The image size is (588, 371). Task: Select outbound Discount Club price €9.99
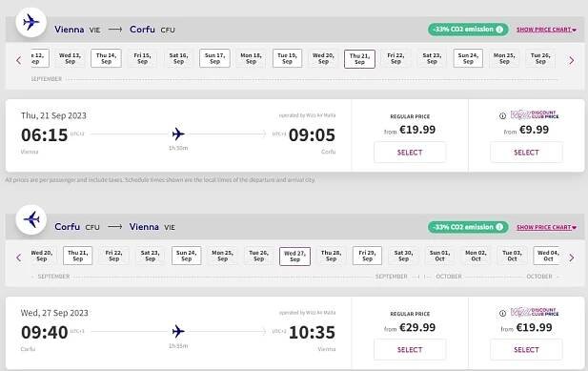coord(526,153)
